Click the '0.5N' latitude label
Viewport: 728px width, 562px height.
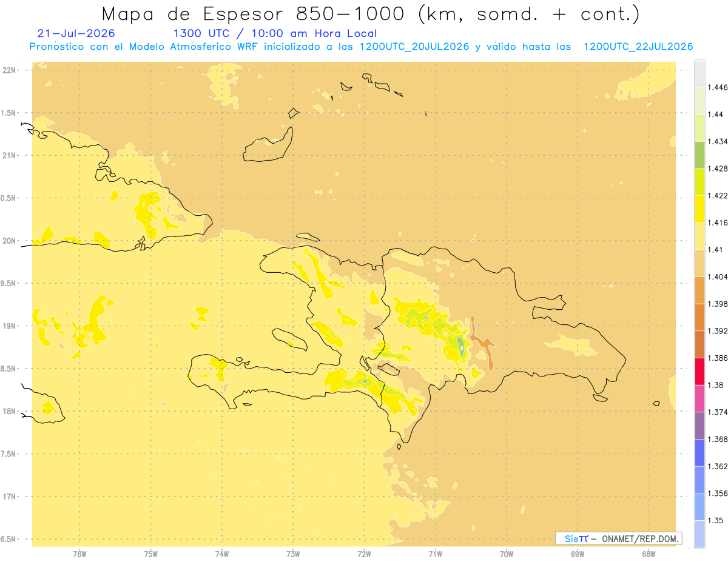coord(9,198)
